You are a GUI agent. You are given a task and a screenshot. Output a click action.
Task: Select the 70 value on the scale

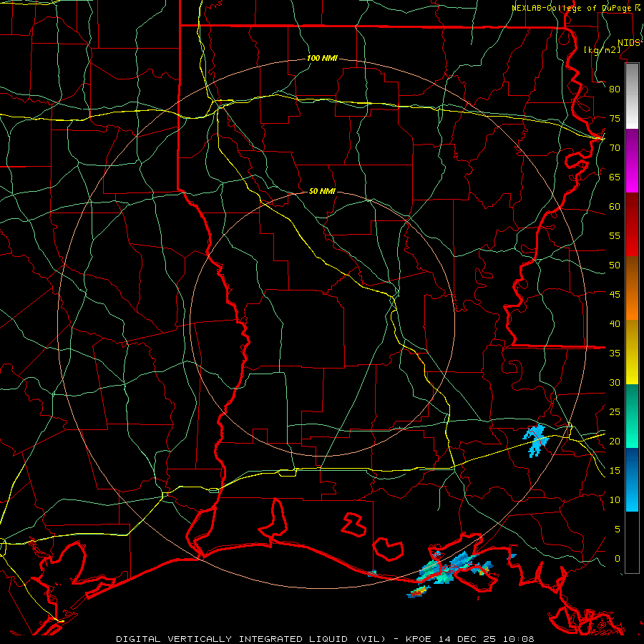click(615, 148)
